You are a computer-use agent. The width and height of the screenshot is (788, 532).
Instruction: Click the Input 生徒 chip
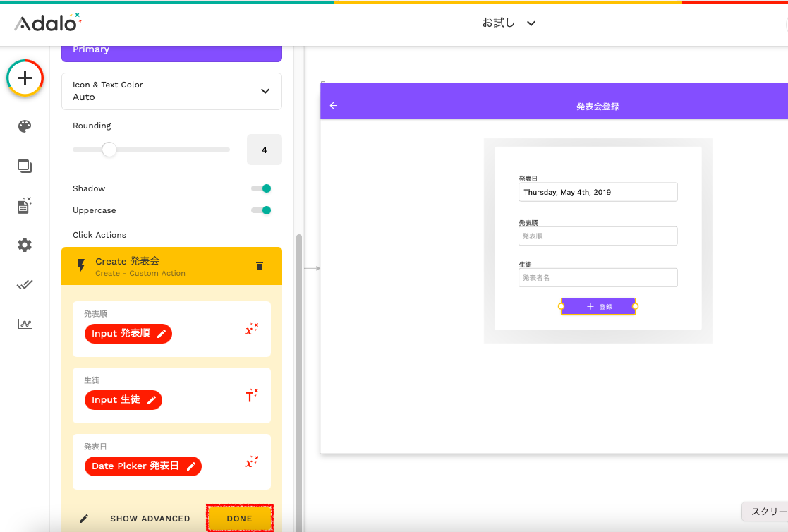click(x=123, y=400)
